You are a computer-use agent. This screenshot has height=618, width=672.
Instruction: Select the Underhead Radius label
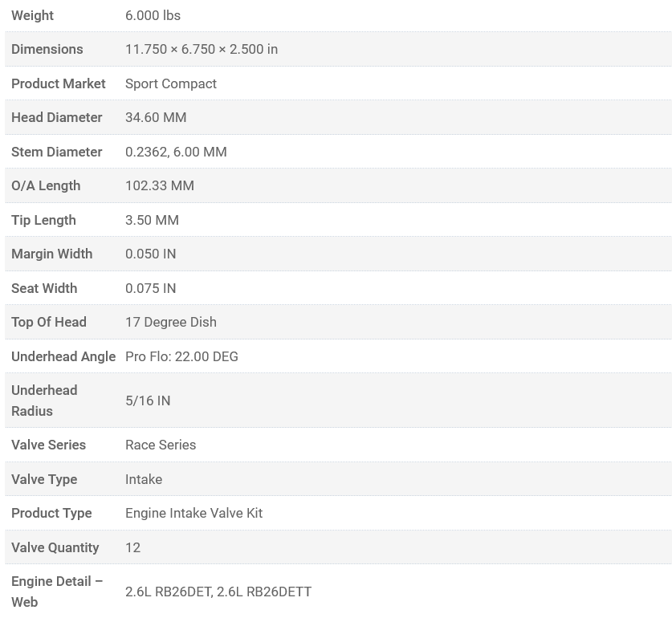(x=44, y=400)
